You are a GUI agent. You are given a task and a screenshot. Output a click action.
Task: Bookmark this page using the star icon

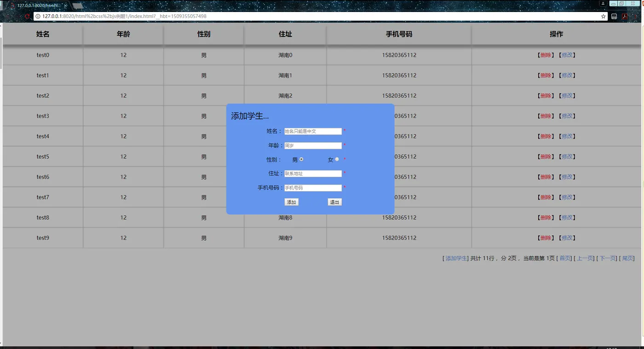pyautogui.click(x=603, y=16)
